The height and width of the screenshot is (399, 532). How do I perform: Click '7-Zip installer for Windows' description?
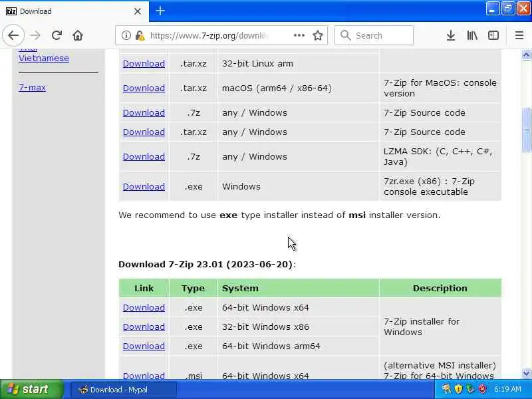point(422,327)
